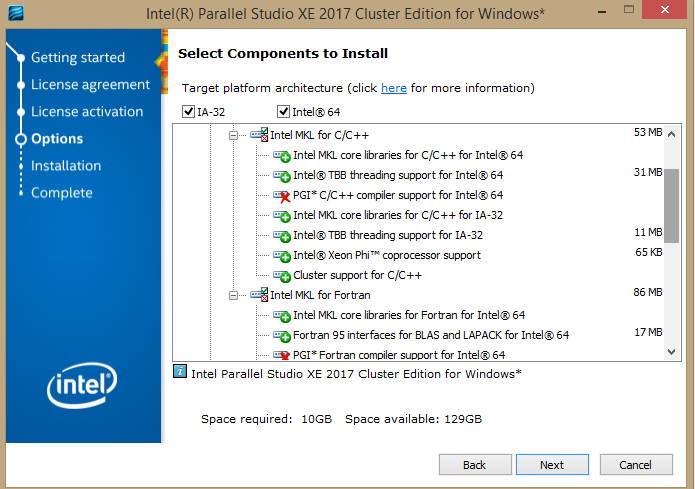The height and width of the screenshot is (489, 695).
Task: Collapse the Intel MKL for Fortran node
Action: (x=233, y=295)
